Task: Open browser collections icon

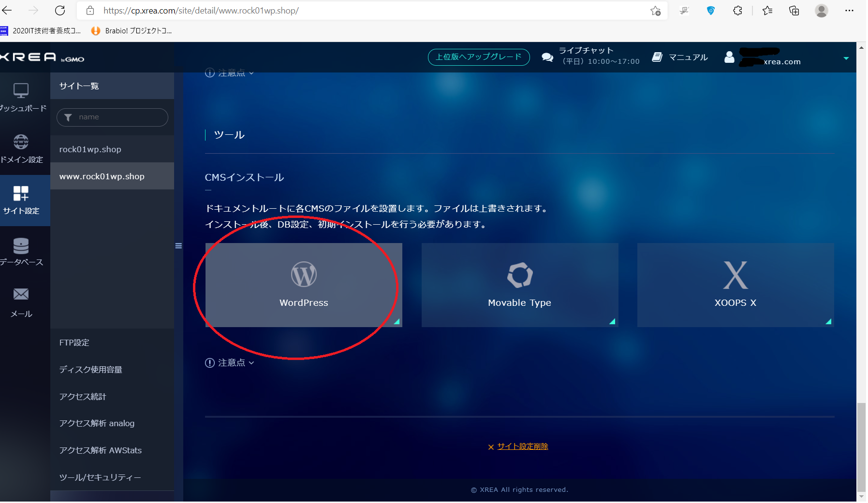Action: [x=794, y=11]
